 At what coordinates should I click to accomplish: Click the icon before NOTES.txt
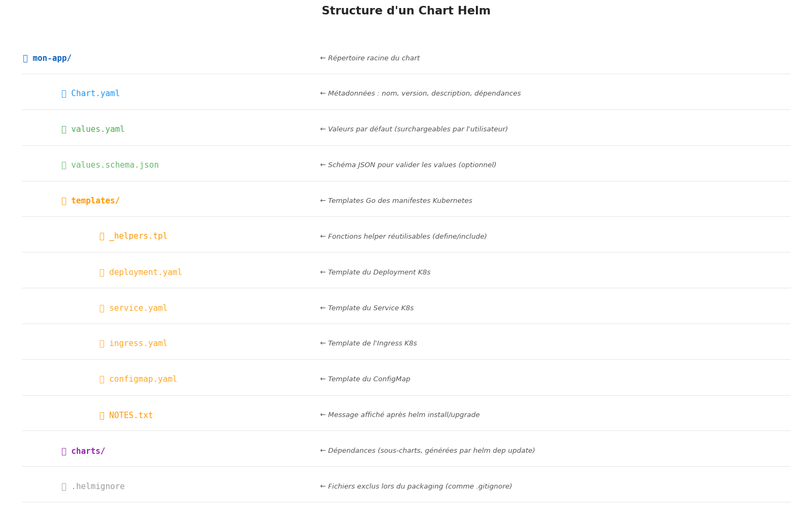pos(102,416)
